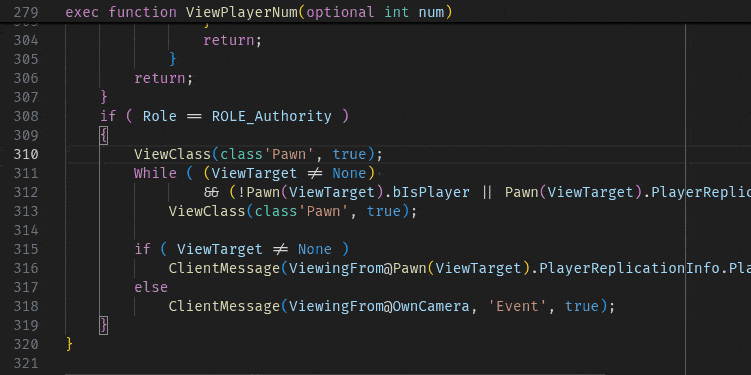Click 'None' on line 315

tap(315, 249)
